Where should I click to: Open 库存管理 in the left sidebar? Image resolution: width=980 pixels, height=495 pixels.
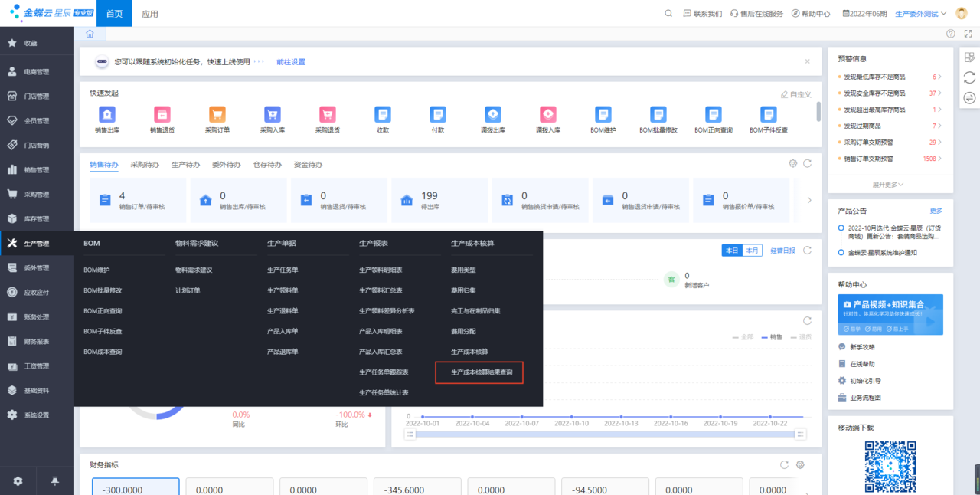pyautogui.click(x=37, y=218)
